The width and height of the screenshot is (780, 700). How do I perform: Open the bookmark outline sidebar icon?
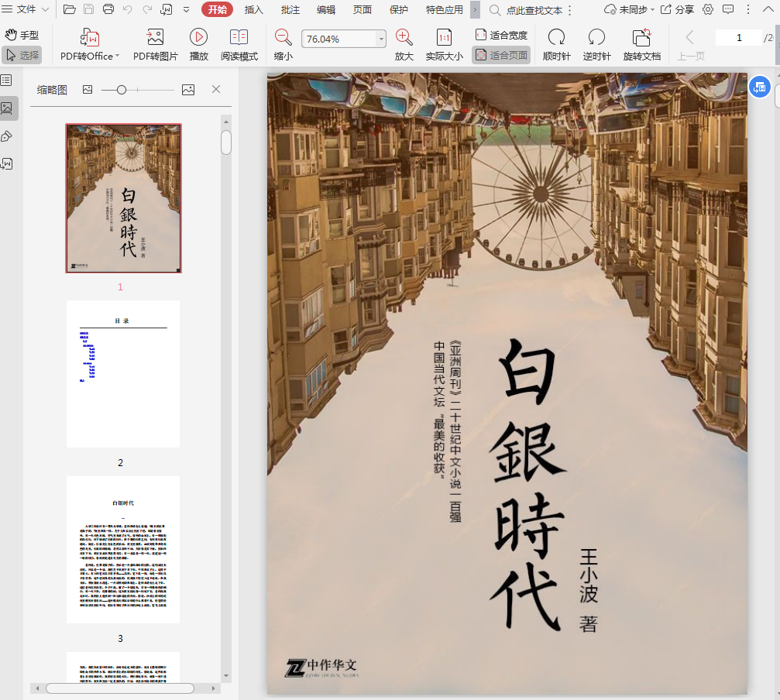6,81
